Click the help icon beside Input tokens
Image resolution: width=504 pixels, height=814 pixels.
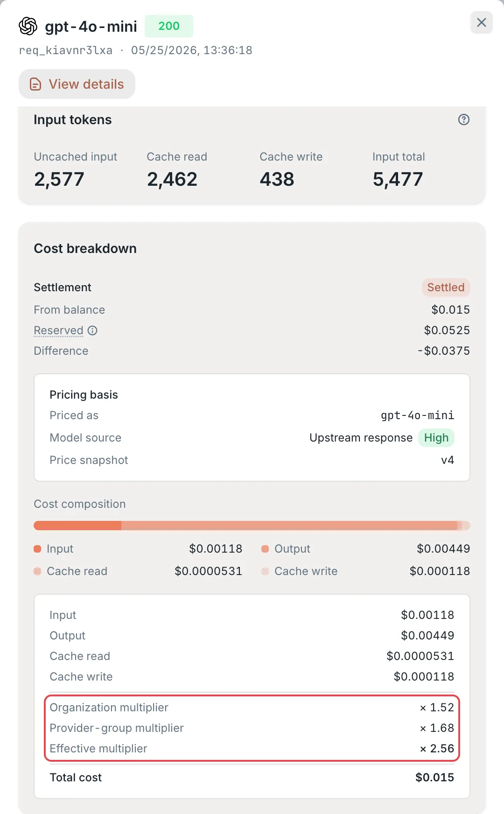pyautogui.click(x=464, y=119)
